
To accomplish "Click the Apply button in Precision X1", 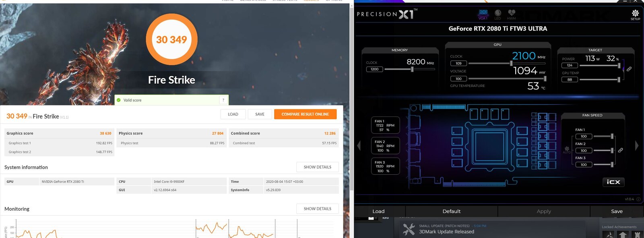I will (544, 211).
